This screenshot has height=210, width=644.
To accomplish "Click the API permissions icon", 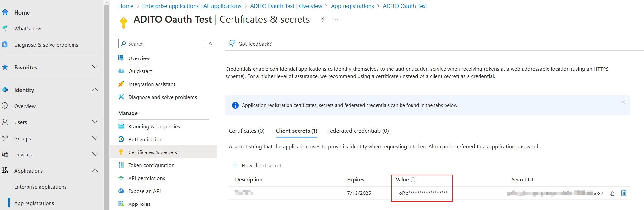I will (121, 178).
